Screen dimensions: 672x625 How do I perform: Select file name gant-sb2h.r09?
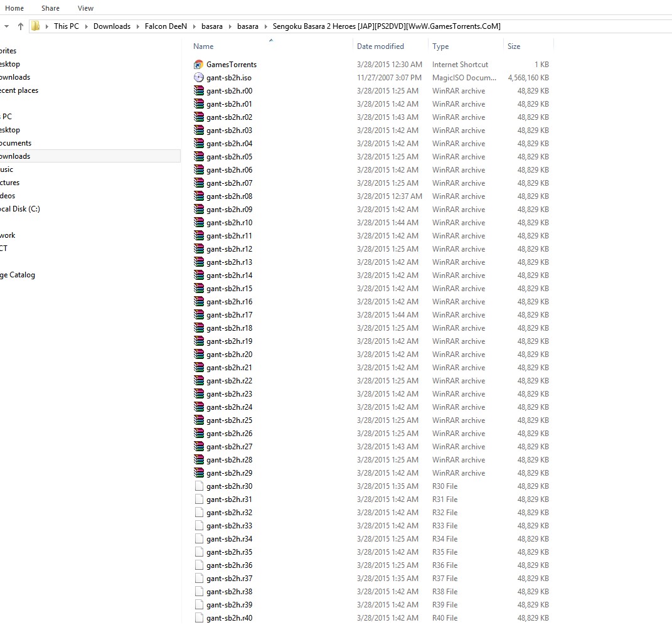[229, 209]
